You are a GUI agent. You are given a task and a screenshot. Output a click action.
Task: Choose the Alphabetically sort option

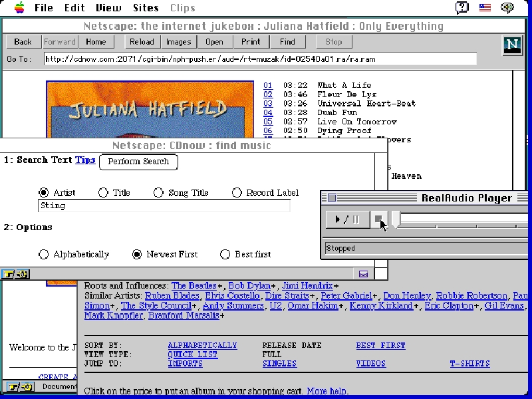pyautogui.click(x=43, y=254)
